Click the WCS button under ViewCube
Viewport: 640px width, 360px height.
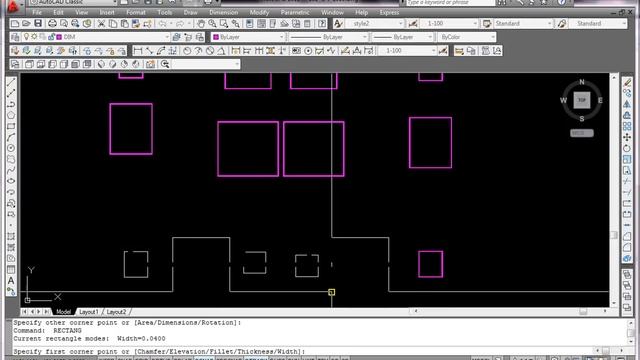tap(582, 133)
